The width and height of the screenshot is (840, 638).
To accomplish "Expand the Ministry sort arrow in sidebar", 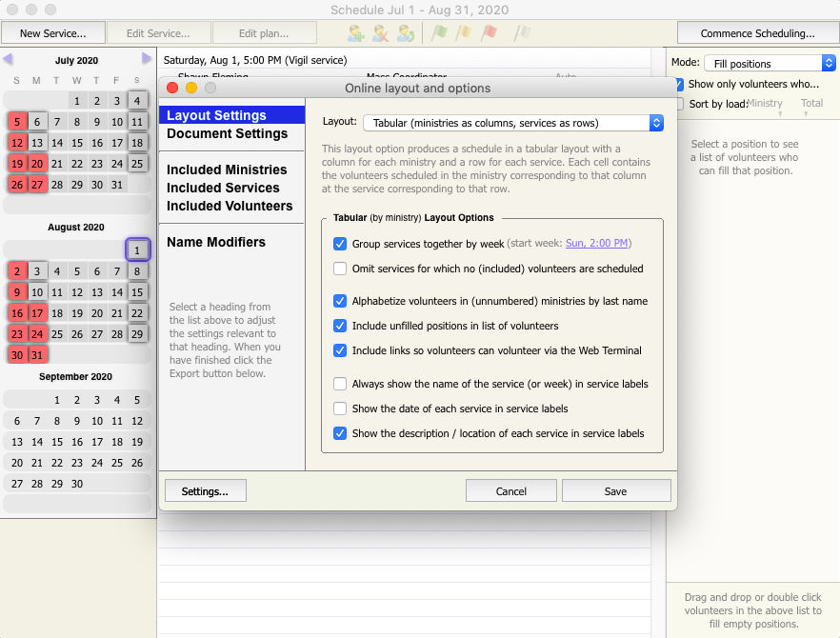I will coord(779,114).
